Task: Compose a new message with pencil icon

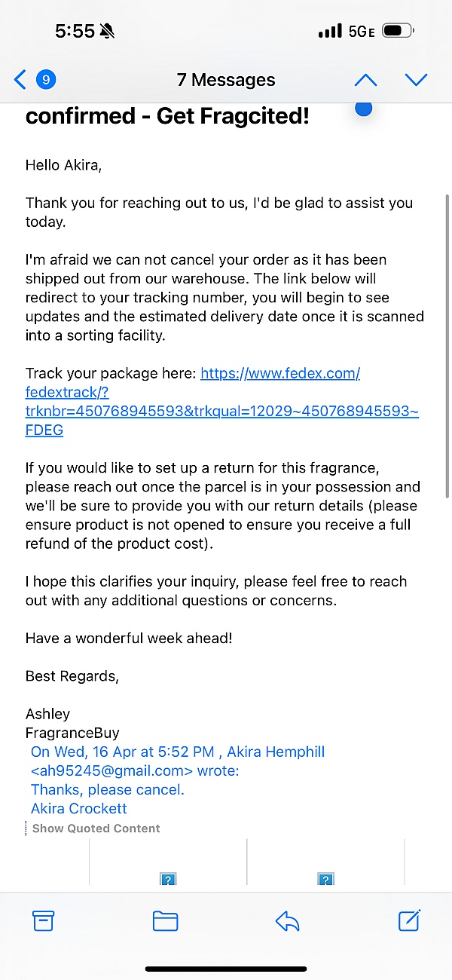Action: coord(408,920)
